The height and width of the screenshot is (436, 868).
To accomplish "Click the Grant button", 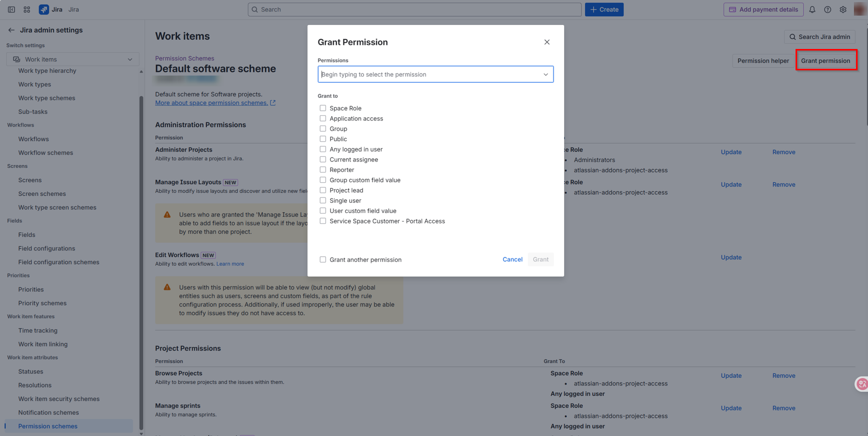I will pos(541,259).
